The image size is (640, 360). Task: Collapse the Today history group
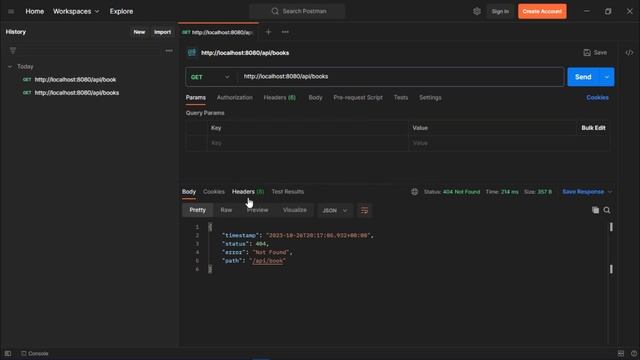[10, 67]
